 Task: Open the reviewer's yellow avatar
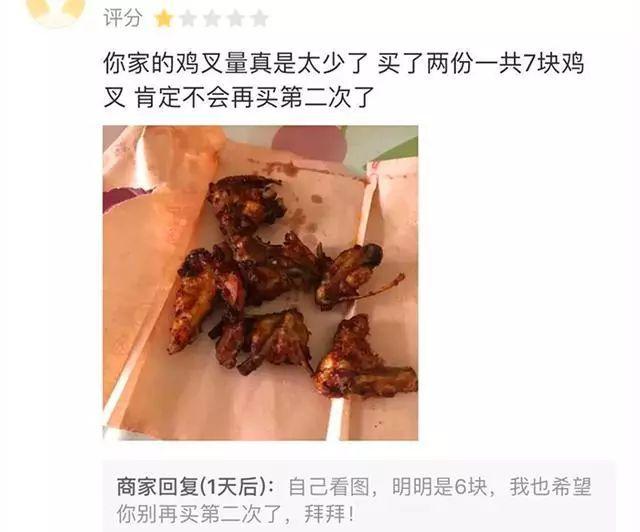[x=56, y=12]
